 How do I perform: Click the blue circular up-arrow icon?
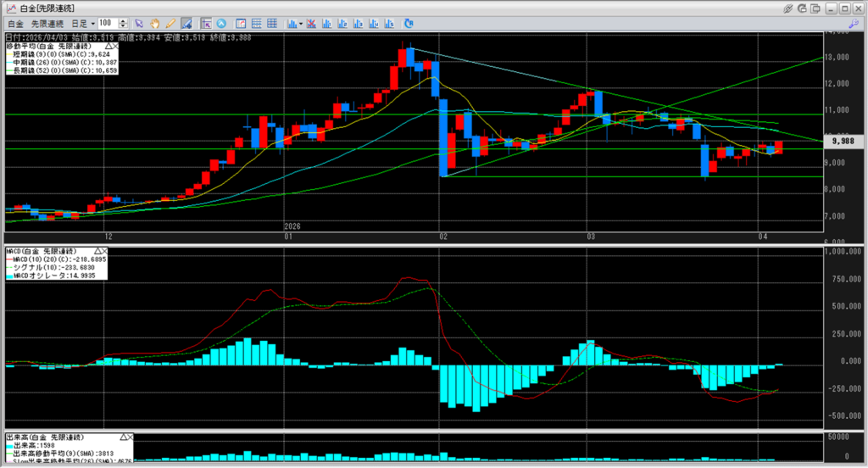221,23
